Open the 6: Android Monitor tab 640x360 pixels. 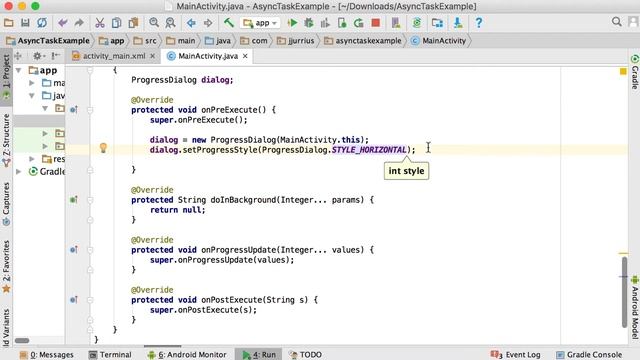187,355
